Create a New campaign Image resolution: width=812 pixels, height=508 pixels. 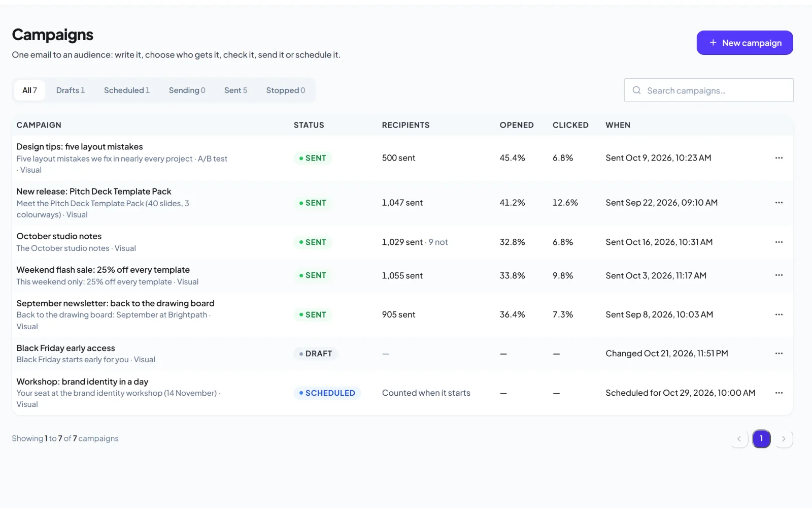tap(745, 43)
